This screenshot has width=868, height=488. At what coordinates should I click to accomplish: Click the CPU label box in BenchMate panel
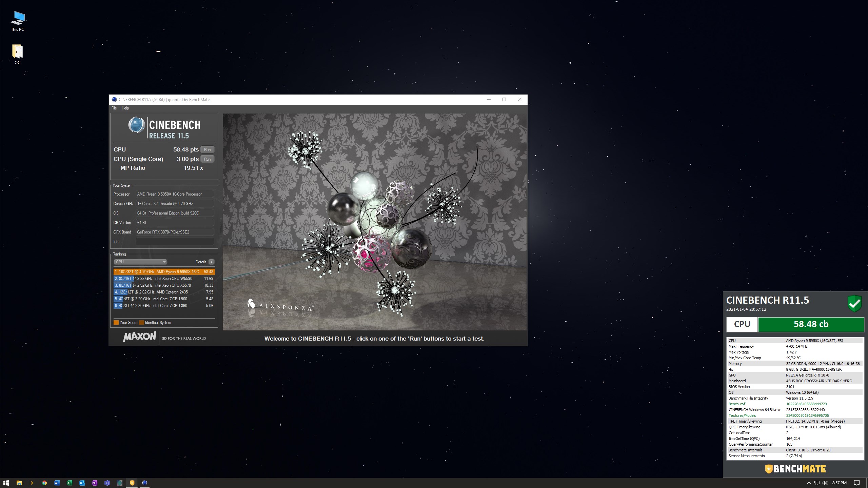click(x=742, y=324)
